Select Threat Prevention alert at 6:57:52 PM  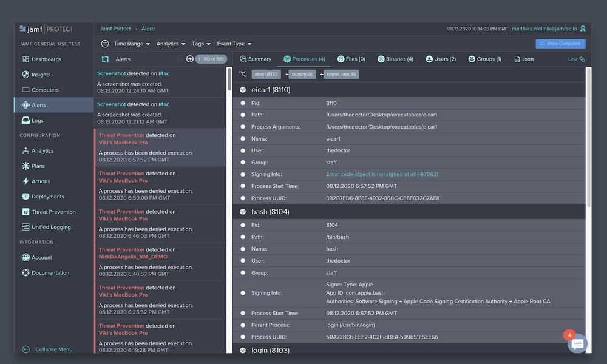click(x=160, y=147)
